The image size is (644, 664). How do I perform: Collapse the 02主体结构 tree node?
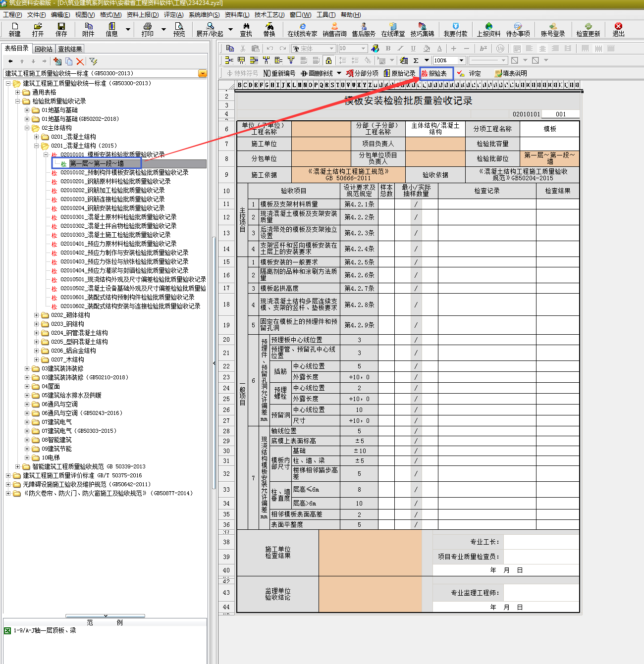[x=27, y=128]
